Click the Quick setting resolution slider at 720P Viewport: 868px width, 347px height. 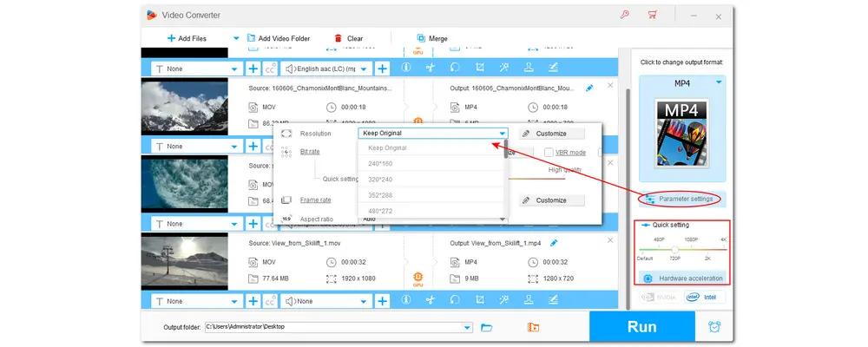(675, 249)
